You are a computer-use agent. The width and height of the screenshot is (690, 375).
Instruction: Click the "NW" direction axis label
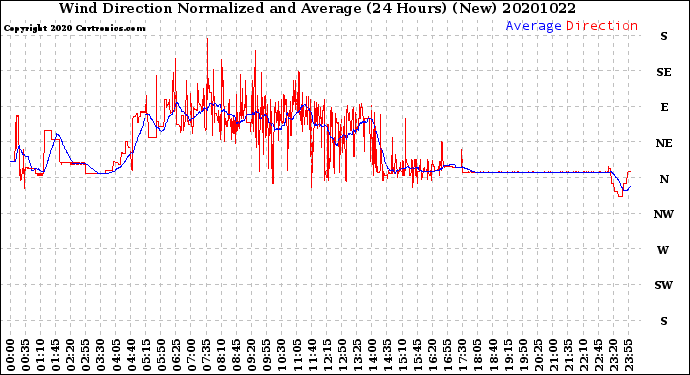(664, 214)
